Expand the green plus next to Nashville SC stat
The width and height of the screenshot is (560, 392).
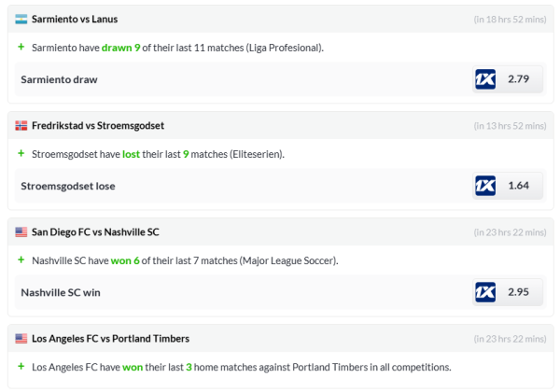(x=21, y=259)
